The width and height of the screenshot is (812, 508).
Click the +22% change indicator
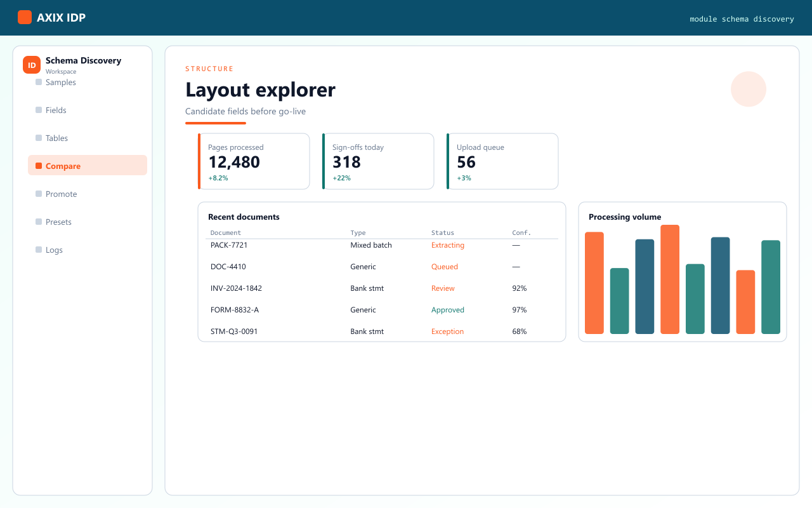341,178
